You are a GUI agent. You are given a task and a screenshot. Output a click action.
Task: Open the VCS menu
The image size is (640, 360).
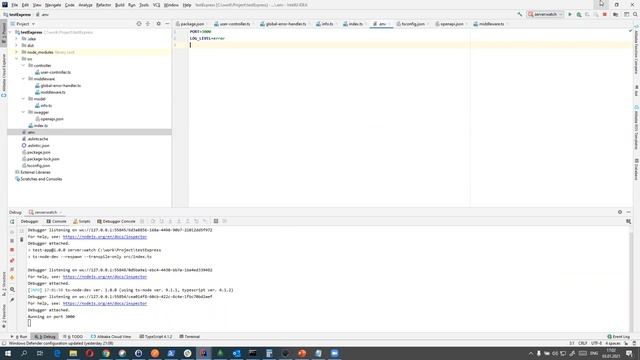(x=156, y=5)
